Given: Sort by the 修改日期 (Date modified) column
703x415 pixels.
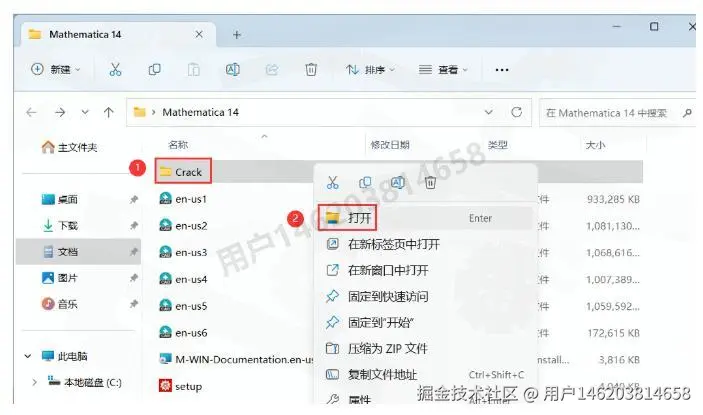Looking at the screenshot, I should [390, 145].
